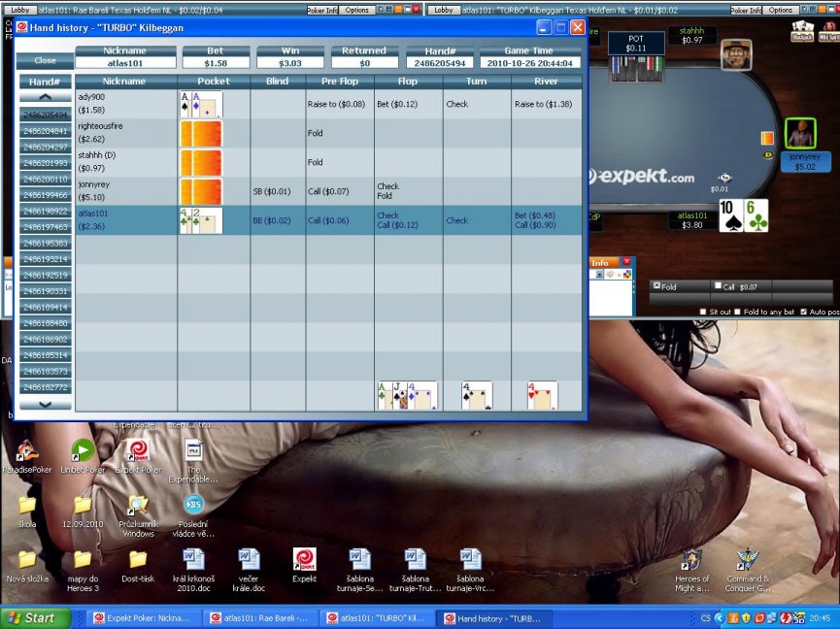Click the Game Time value 2010-10-26 20:44:04

coord(529,63)
